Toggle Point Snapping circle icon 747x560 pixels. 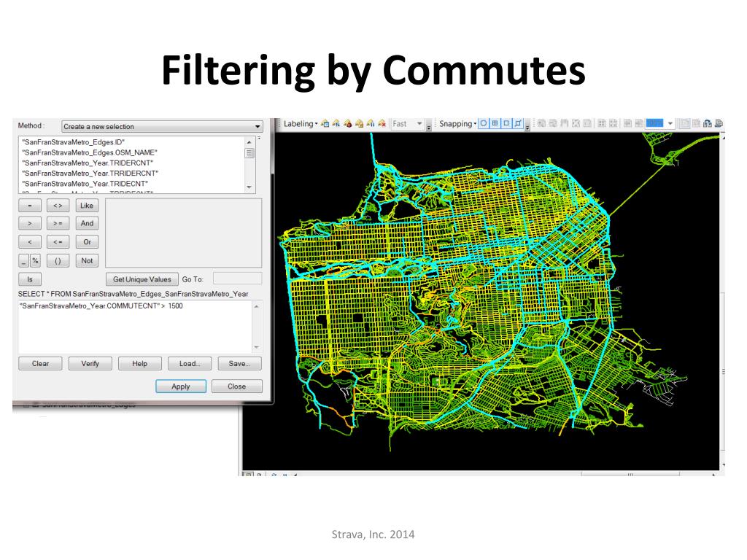(x=484, y=123)
